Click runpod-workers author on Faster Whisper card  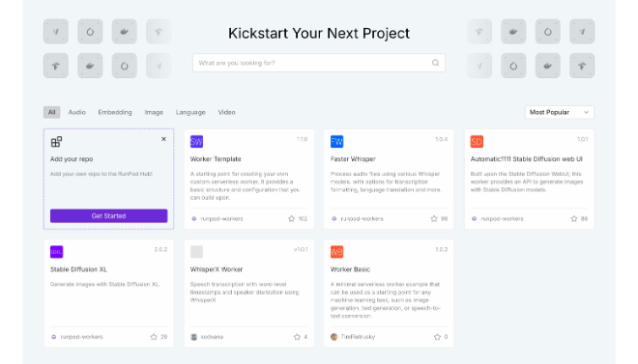[x=362, y=218]
